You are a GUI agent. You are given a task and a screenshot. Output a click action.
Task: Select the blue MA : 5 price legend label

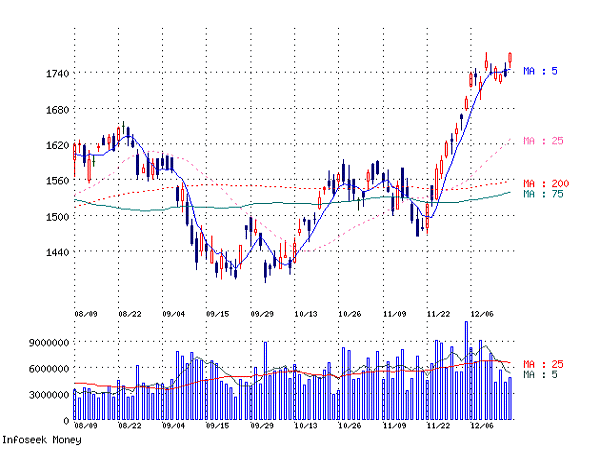[x=540, y=71]
